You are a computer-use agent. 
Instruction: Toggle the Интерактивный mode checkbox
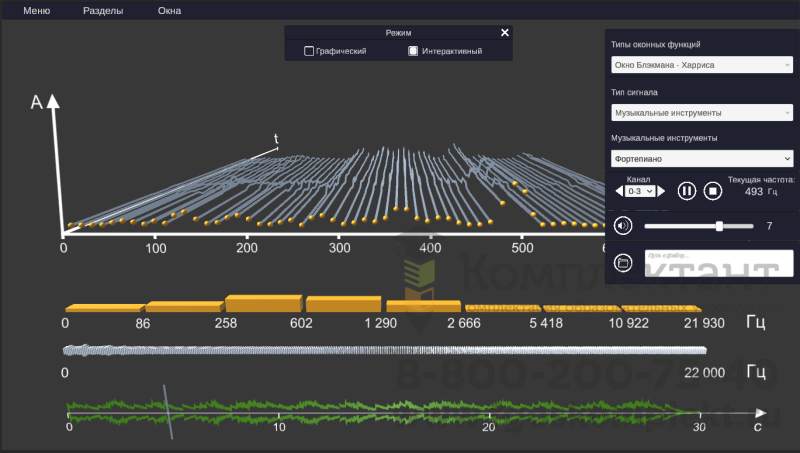(x=413, y=51)
